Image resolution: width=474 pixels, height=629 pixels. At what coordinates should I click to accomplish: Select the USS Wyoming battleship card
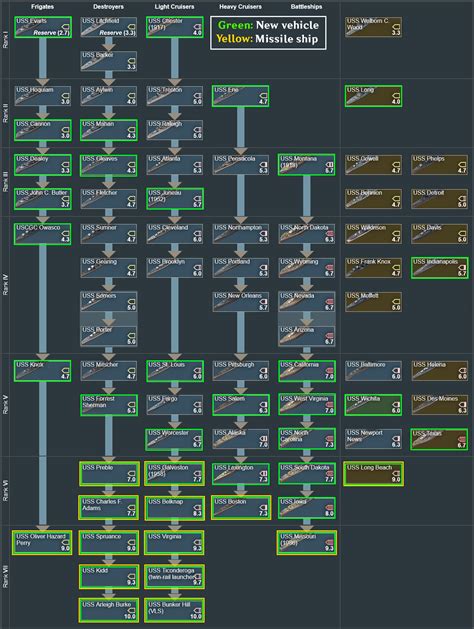click(307, 268)
